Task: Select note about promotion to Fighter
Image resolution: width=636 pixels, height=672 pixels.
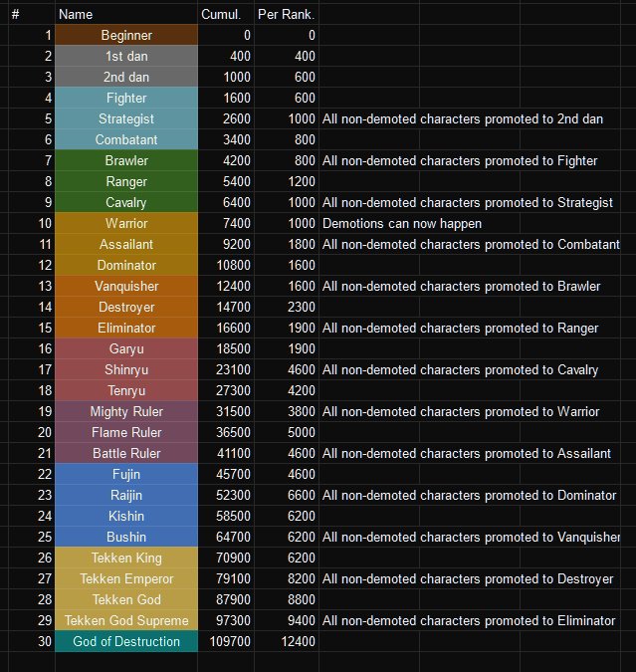Action: (460, 160)
